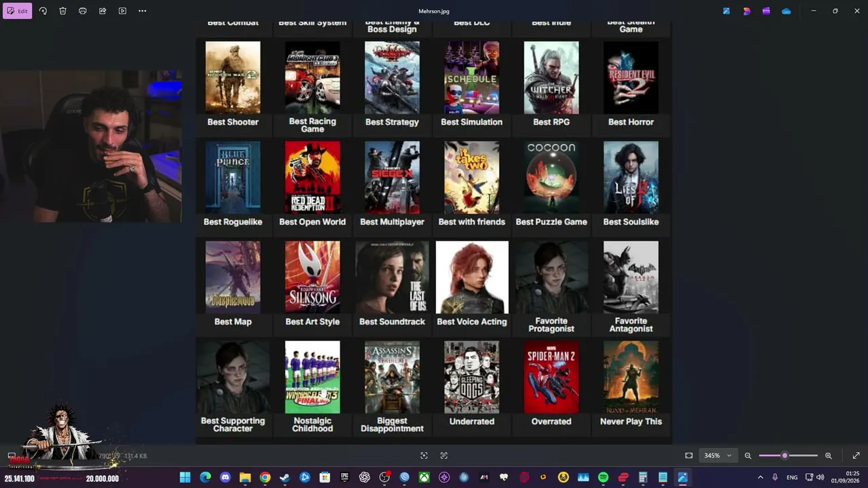This screenshot has height=488, width=868.
Task: Click the "Best Roguelike" label
Action: [233, 222]
